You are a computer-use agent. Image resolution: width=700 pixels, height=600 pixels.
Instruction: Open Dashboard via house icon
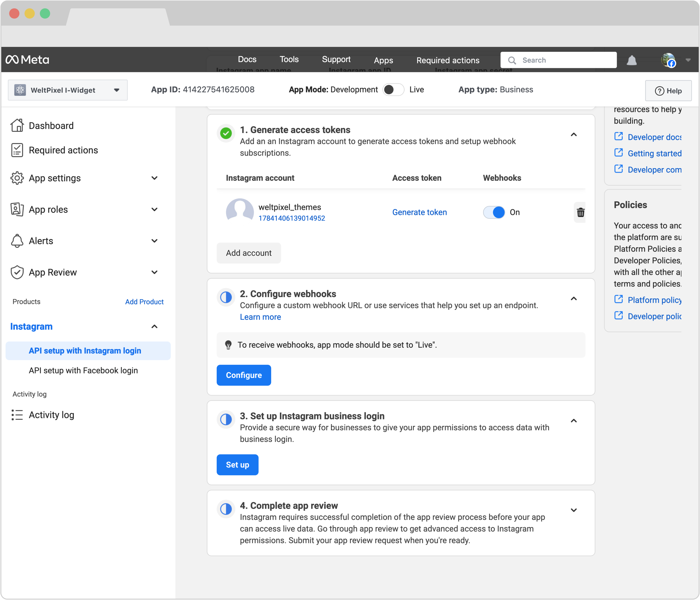coord(17,125)
